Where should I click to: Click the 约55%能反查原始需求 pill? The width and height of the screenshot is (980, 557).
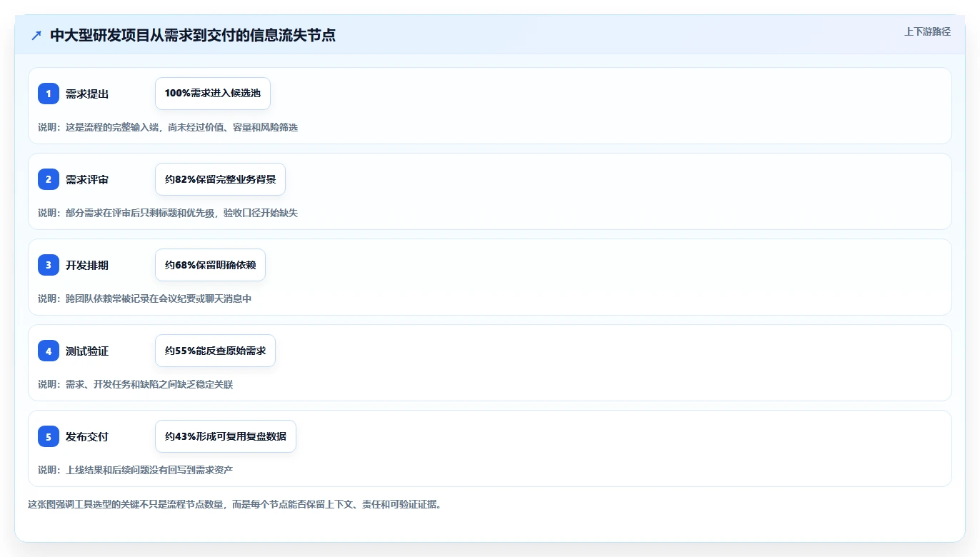point(215,351)
